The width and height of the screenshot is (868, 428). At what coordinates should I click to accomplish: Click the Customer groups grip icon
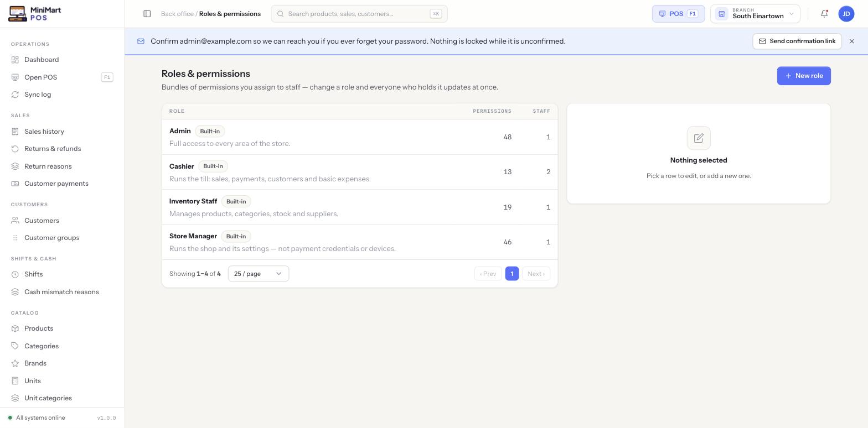[15, 238]
